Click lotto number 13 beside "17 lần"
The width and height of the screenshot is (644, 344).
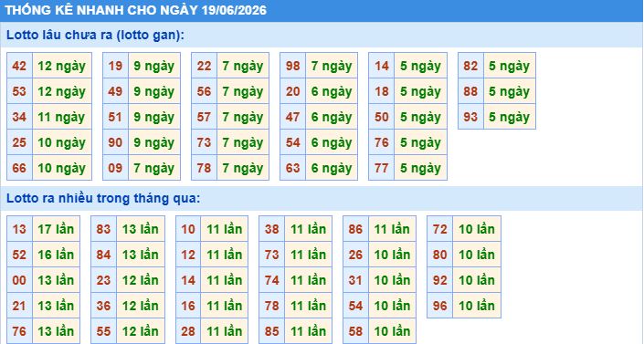point(19,229)
